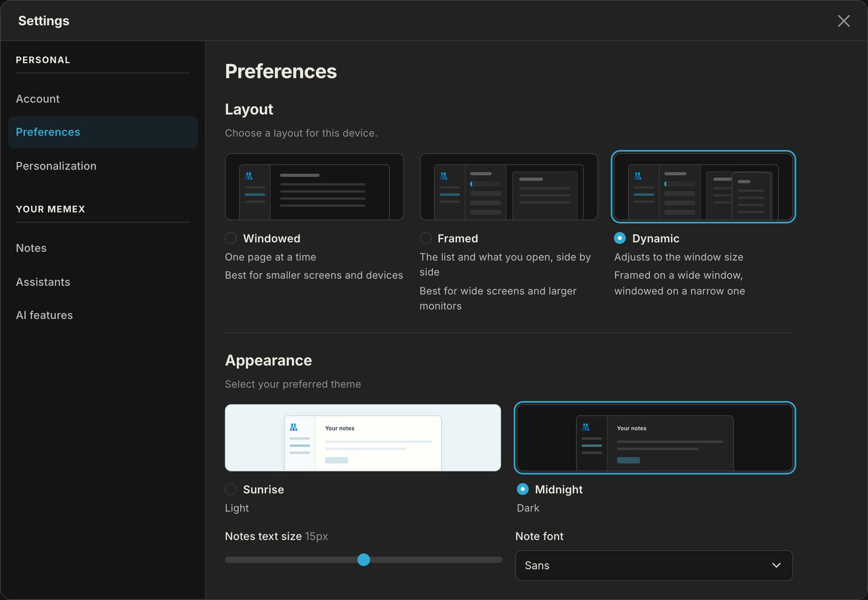Click the 'Midnight' theme label
This screenshot has width=868, height=600.
point(559,490)
